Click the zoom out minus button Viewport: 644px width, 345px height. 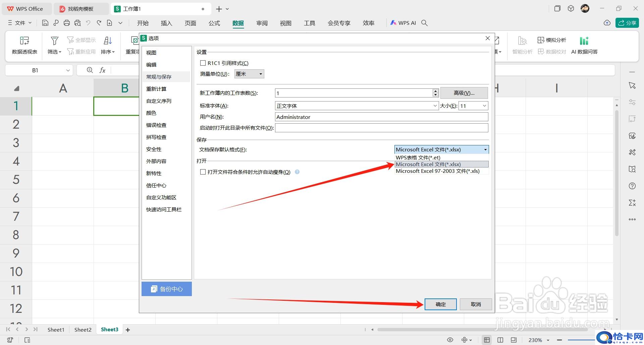(x=559, y=340)
